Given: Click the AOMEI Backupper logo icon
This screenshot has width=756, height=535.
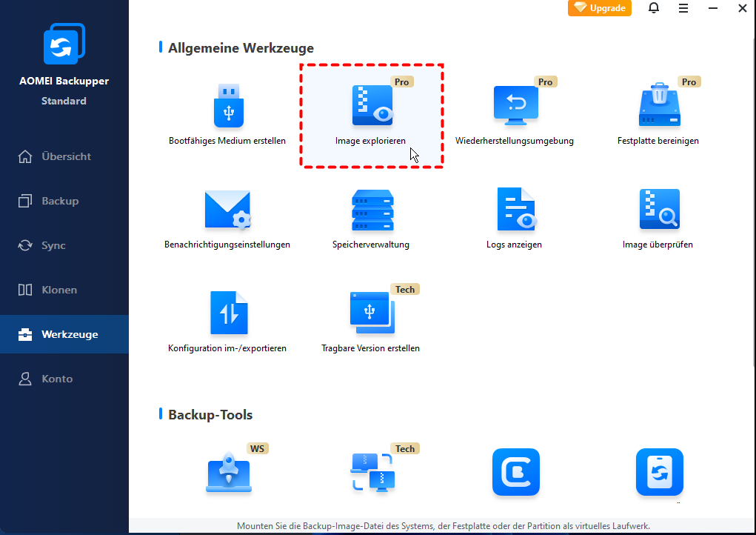Looking at the screenshot, I should (x=64, y=44).
